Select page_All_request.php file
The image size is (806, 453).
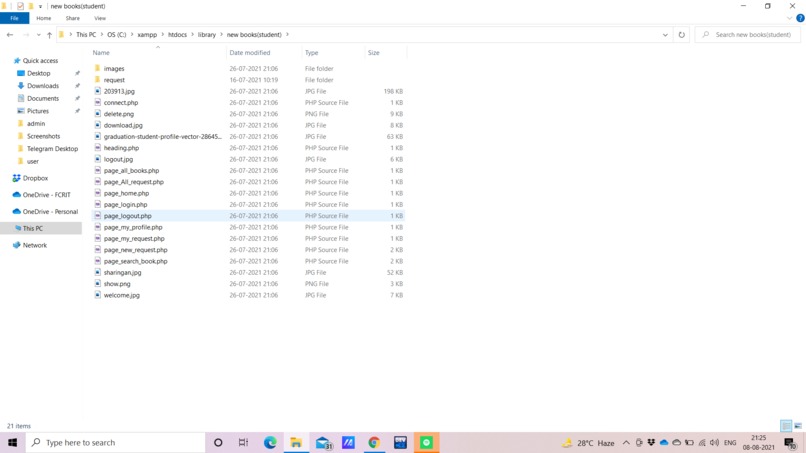[x=134, y=182]
